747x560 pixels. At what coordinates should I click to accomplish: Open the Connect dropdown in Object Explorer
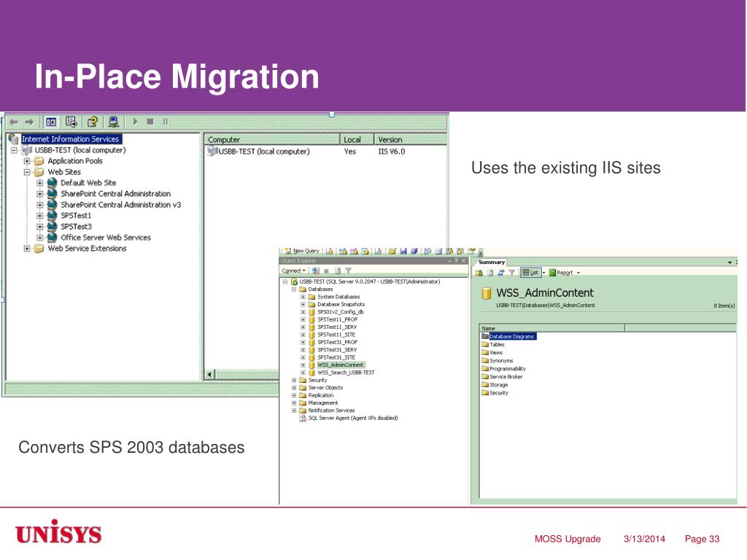coord(293,271)
